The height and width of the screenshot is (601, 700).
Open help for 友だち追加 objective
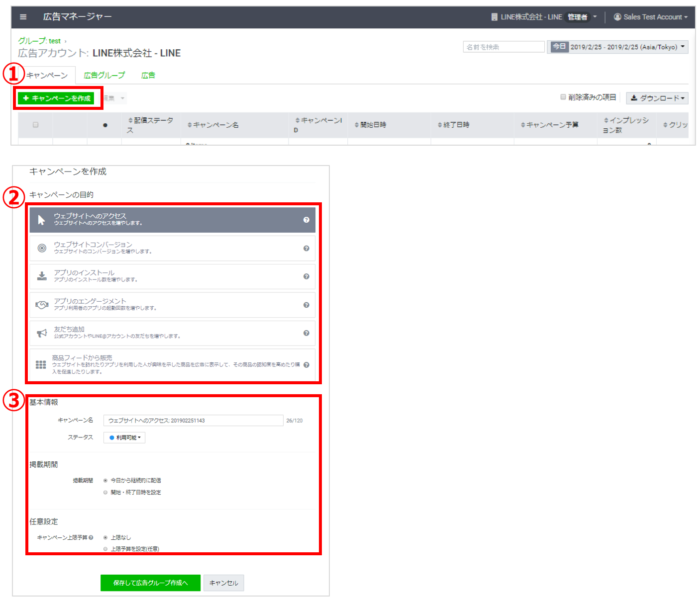click(x=306, y=333)
